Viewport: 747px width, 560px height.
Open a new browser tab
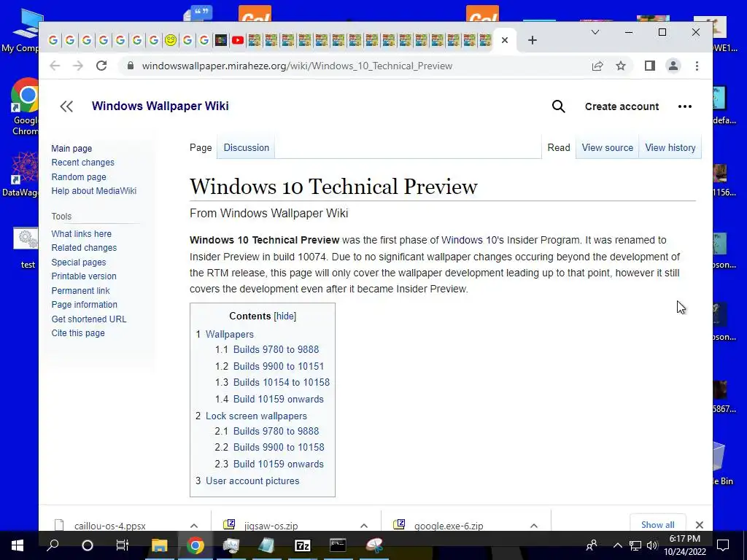(533, 41)
